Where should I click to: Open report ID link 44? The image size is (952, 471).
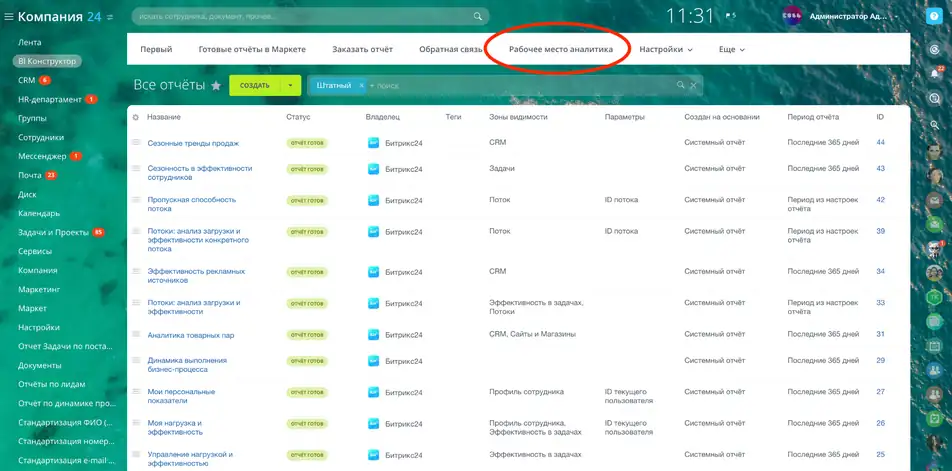point(880,142)
